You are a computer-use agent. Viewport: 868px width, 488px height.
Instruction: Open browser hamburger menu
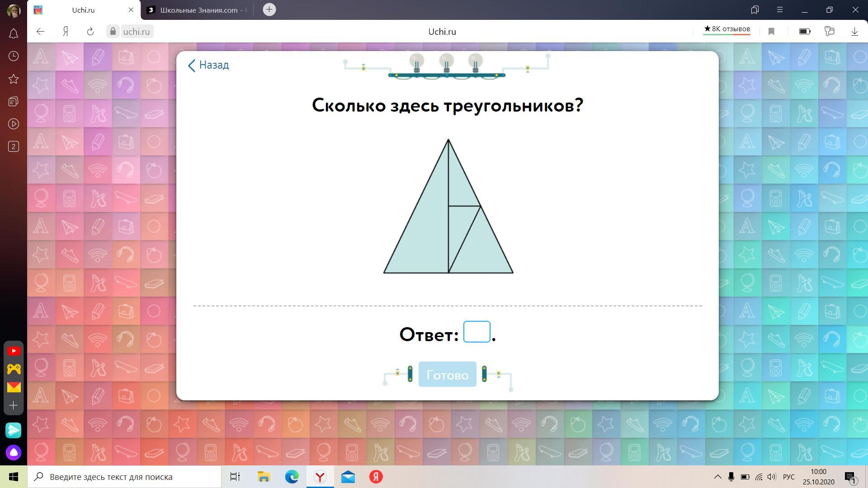[x=779, y=9]
